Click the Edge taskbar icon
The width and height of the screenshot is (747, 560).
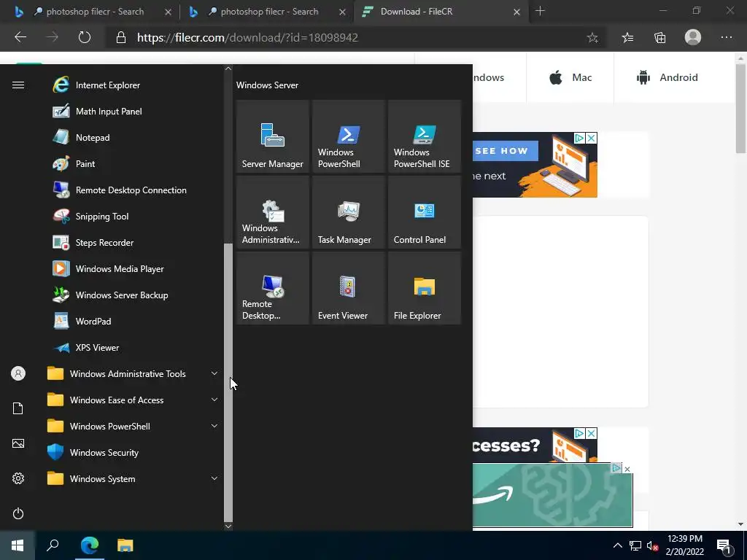[x=90, y=545]
